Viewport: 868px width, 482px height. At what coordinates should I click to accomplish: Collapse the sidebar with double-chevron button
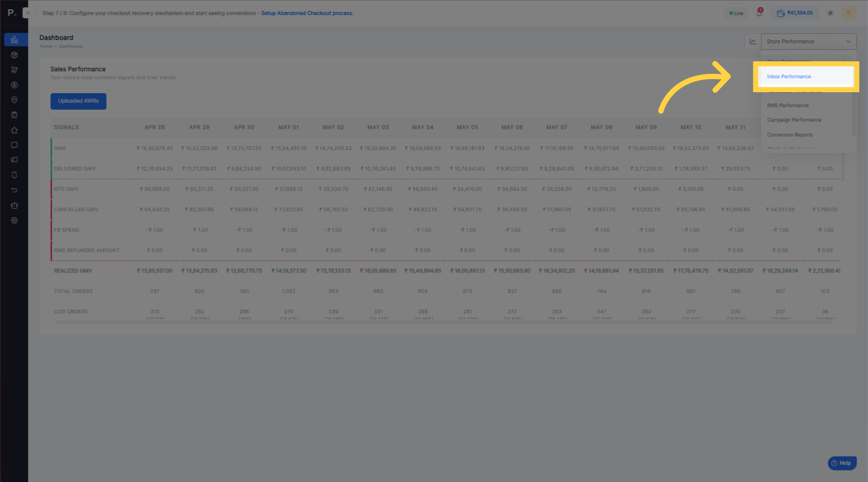[x=28, y=13]
